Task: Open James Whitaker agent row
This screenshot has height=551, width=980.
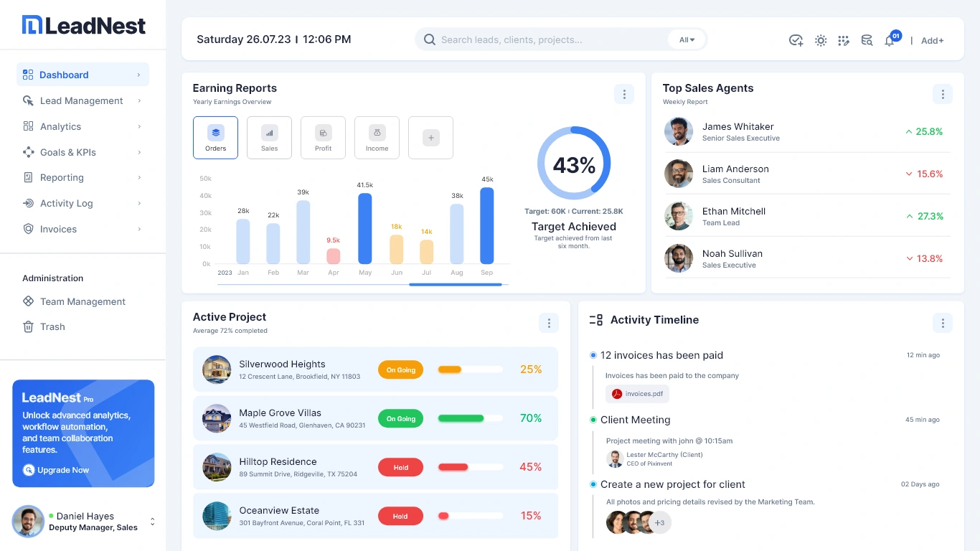Action: [x=807, y=131]
